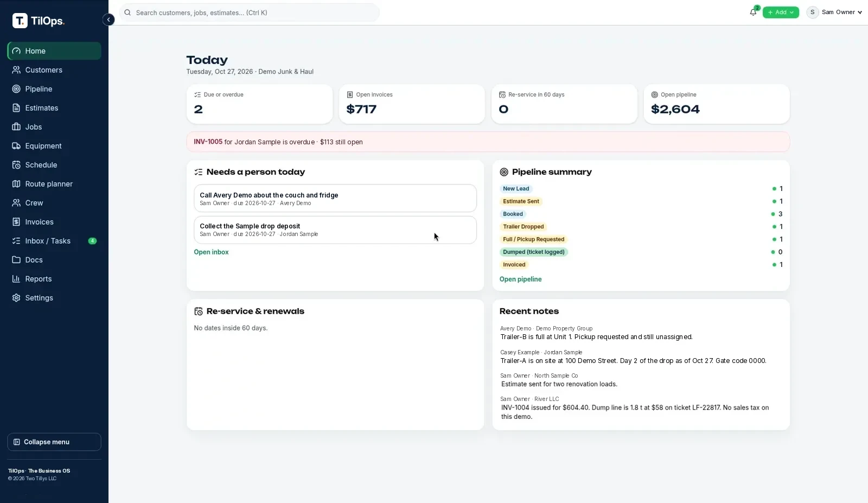Click the Invoices receipt icon
868x503 pixels.
coord(16,222)
